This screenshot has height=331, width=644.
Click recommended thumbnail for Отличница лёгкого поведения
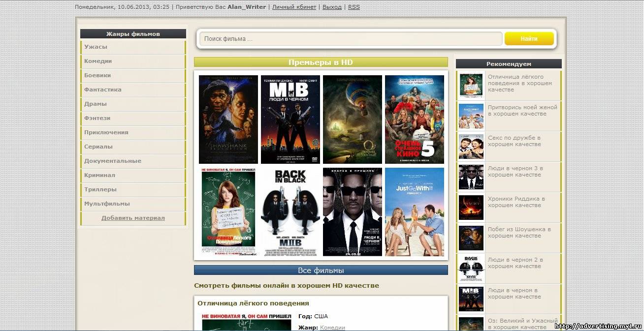[x=471, y=86]
